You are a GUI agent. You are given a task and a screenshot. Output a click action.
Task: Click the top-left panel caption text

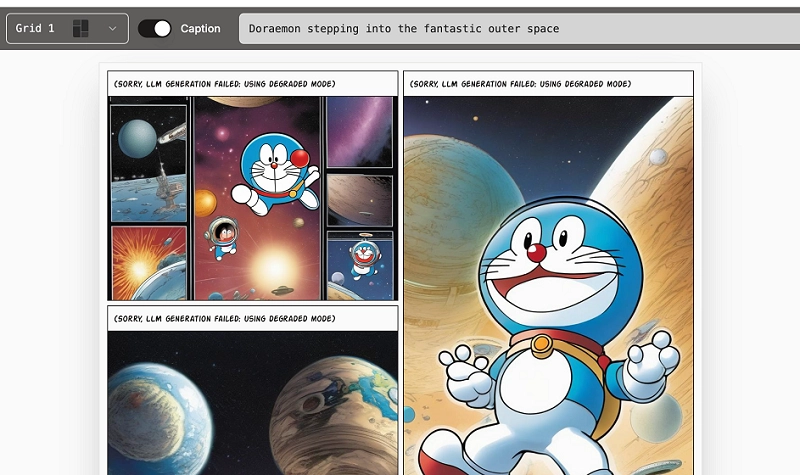coord(224,84)
